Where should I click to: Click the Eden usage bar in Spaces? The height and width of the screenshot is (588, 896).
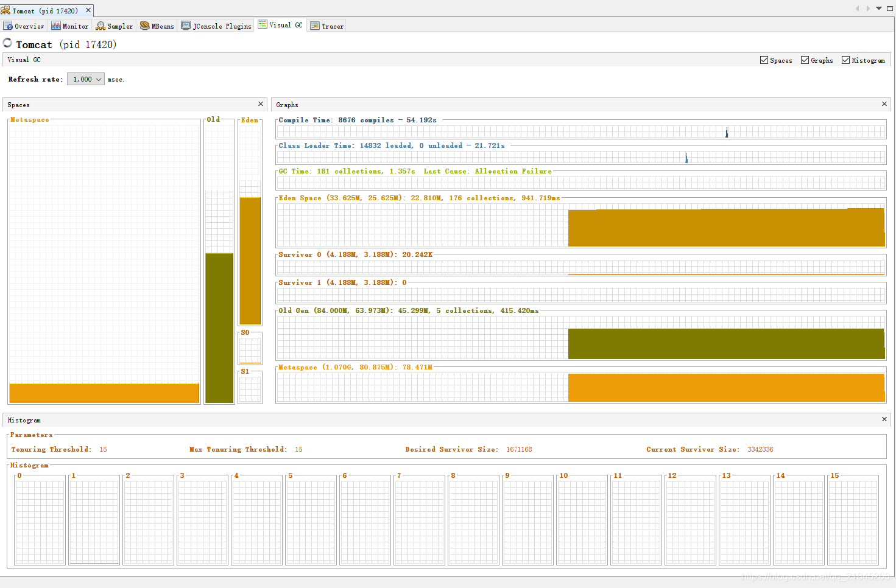250,261
